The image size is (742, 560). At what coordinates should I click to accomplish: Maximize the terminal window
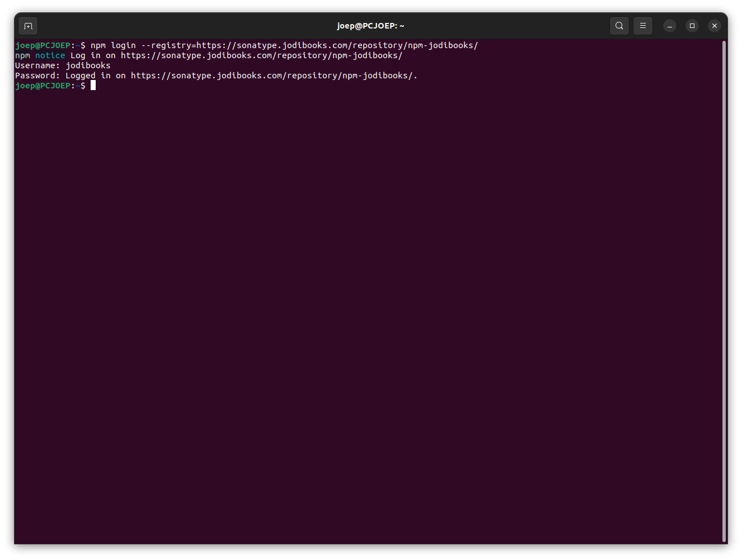click(x=692, y=26)
